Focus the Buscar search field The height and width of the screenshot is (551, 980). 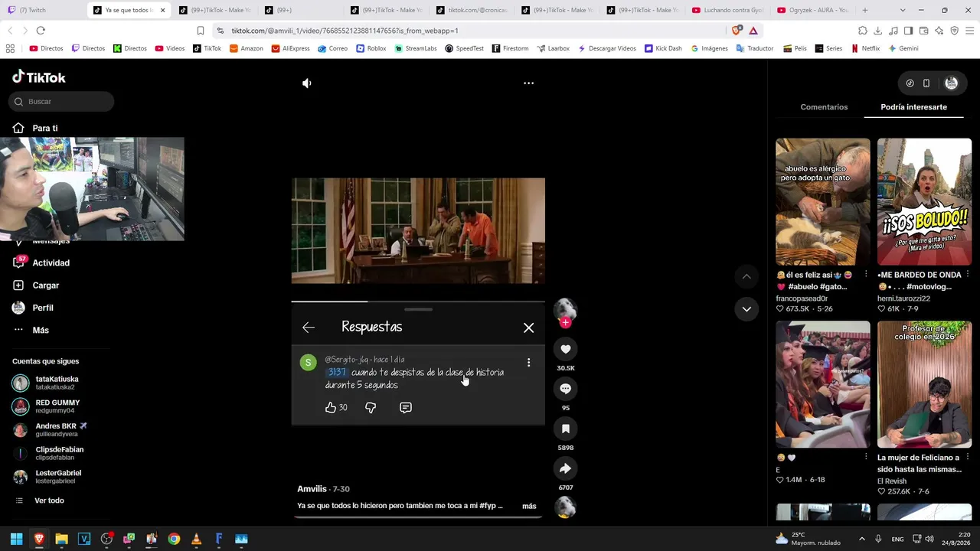pos(61,102)
